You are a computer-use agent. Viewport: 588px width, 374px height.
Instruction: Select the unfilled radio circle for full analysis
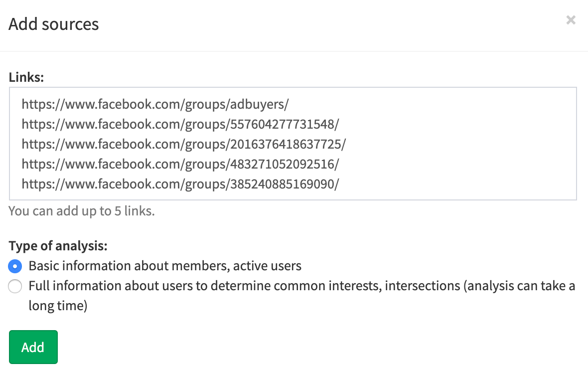[x=15, y=286]
